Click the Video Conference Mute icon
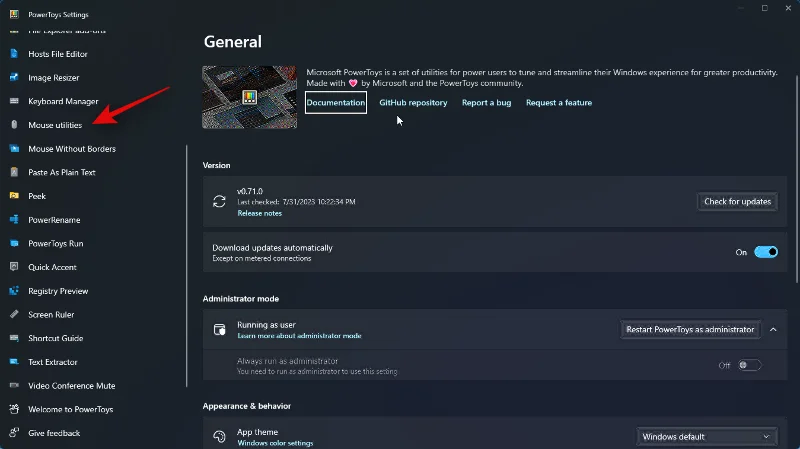 [14, 386]
